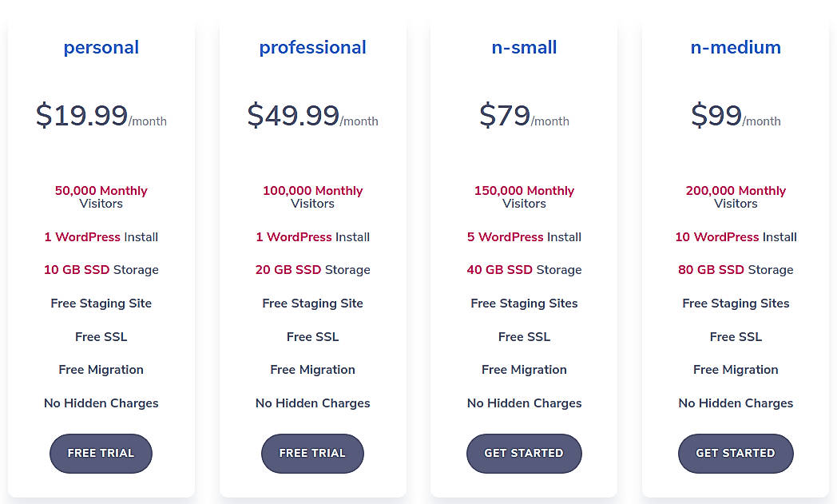Click the FREE TRIAL button under professional plan

312,453
